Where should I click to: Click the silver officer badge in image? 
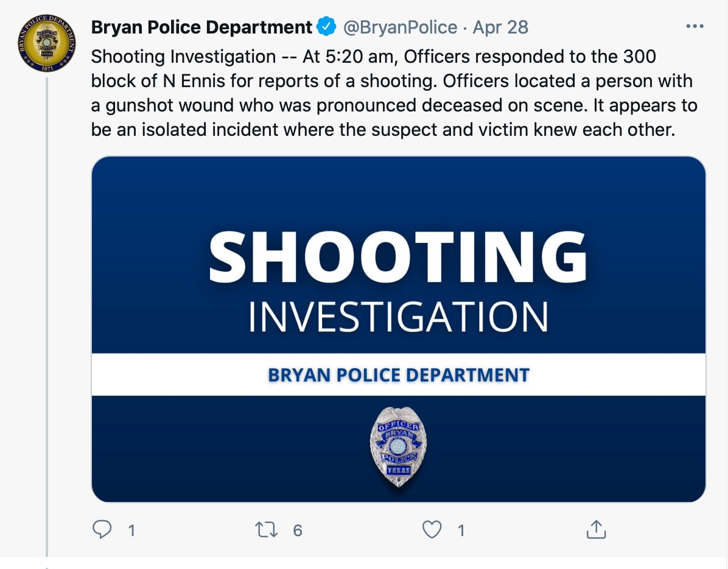(x=398, y=446)
